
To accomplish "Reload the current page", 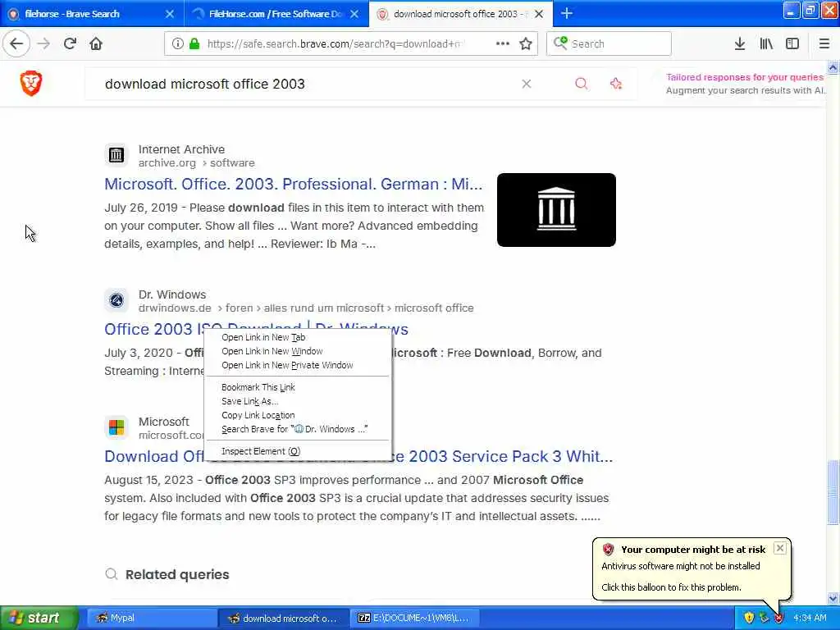I will (x=70, y=44).
